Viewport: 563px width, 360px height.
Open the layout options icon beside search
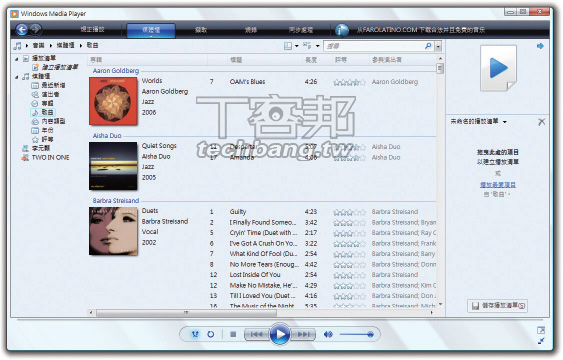(288, 46)
